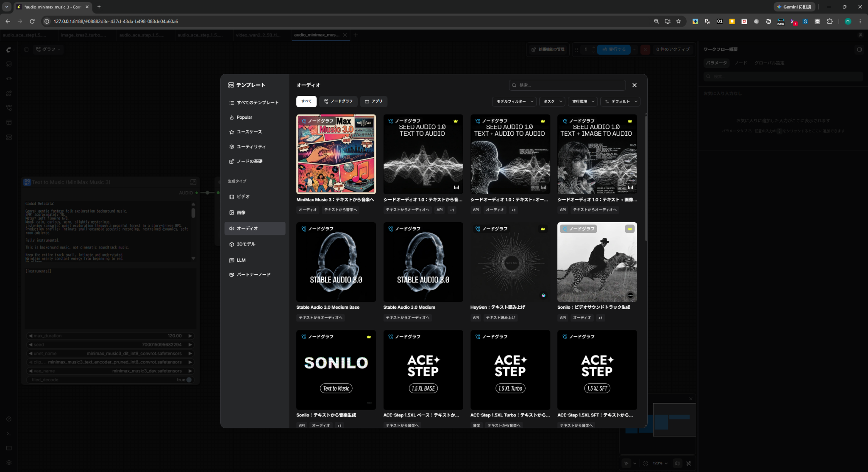Image resolution: width=868 pixels, height=472 pixels.
Task: Collapse the ワークフロー概要 panel icon
Action: pos(860,50)
